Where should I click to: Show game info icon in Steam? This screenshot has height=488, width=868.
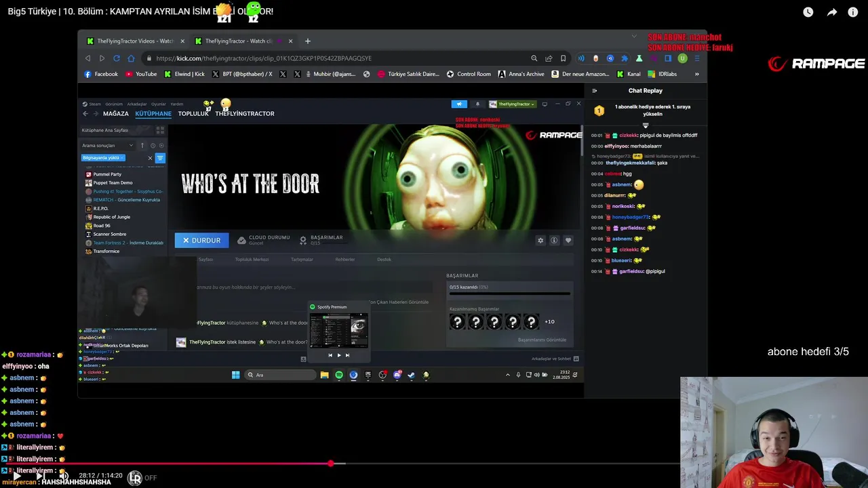[x=554, y=241]
